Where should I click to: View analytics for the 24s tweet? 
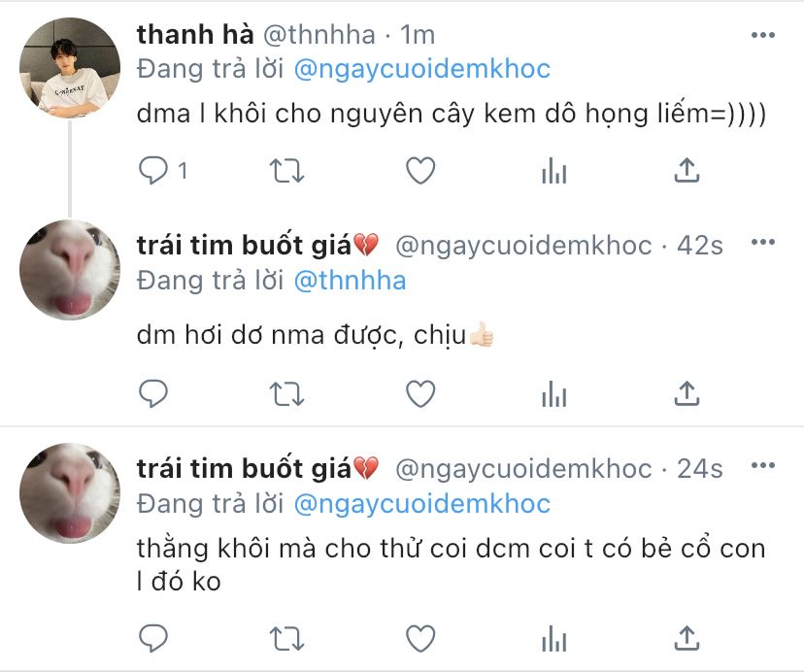tap(553, 638)
